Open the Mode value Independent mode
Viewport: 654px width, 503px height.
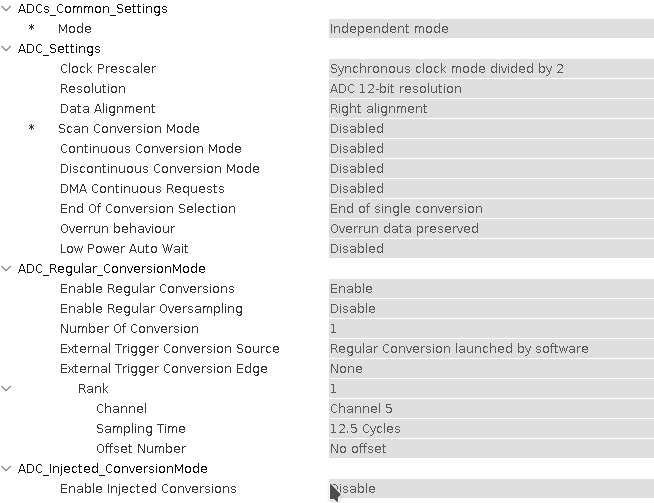pos(490,29)
